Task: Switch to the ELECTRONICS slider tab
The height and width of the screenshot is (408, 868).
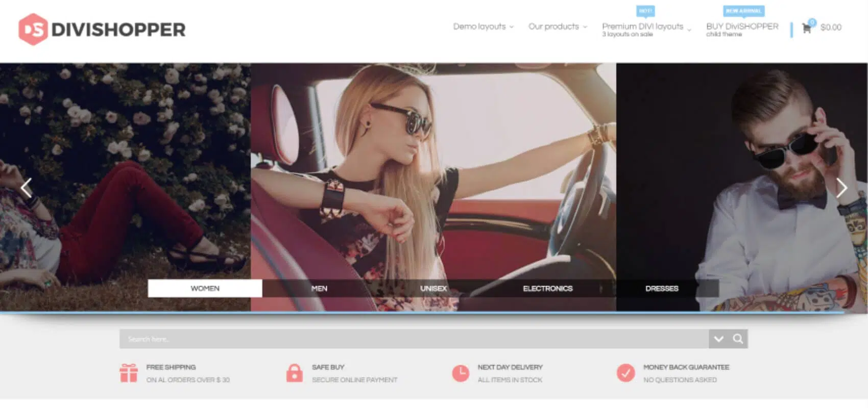Action: pyautogui.click(x=548, y=288)
